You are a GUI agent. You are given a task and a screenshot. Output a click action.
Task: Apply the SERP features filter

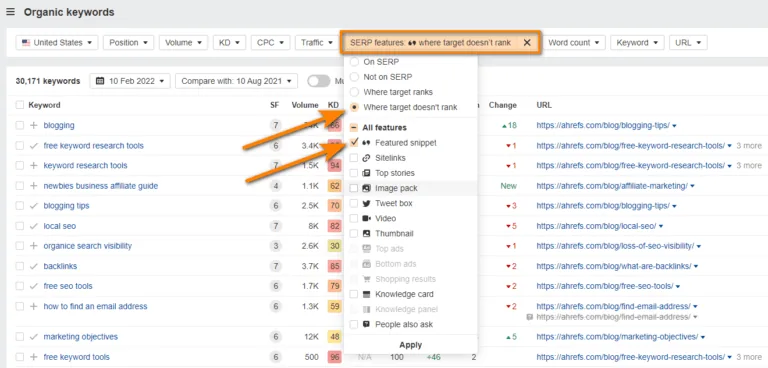410,345
